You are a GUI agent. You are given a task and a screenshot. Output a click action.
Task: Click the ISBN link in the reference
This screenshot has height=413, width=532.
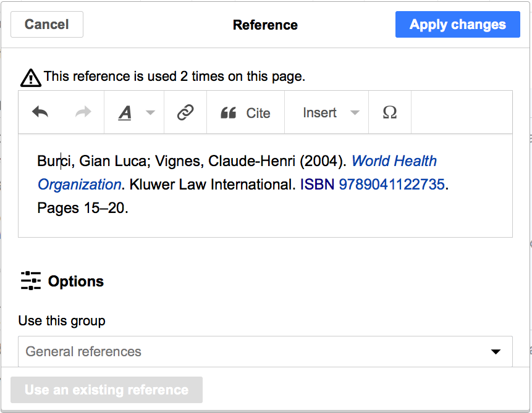[317, 185]
